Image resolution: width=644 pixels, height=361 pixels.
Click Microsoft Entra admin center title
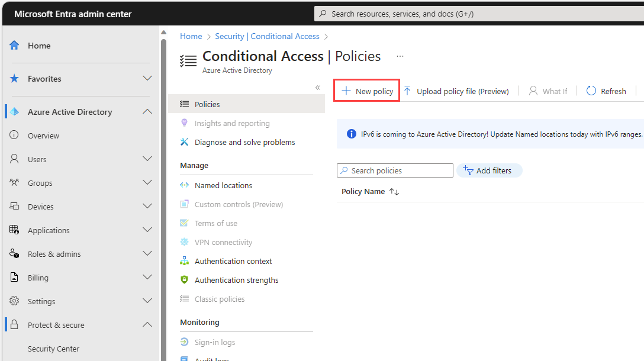click(x=73, y=14)
